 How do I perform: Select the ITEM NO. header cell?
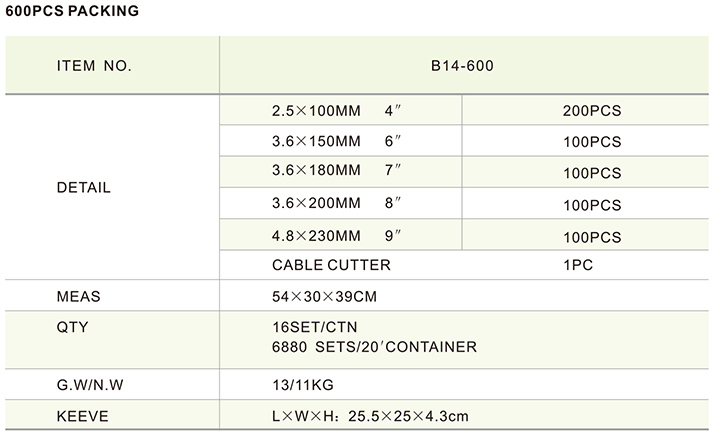coord(94,66)
